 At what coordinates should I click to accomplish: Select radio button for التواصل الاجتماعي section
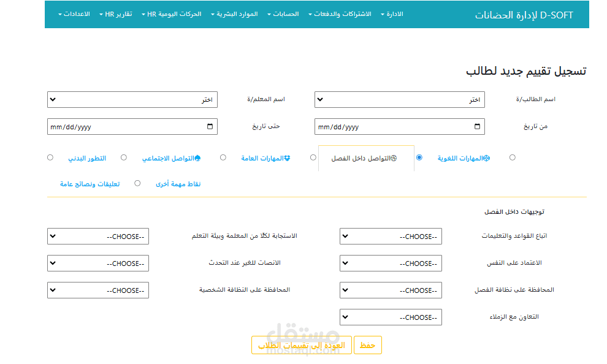coord(223,157)
